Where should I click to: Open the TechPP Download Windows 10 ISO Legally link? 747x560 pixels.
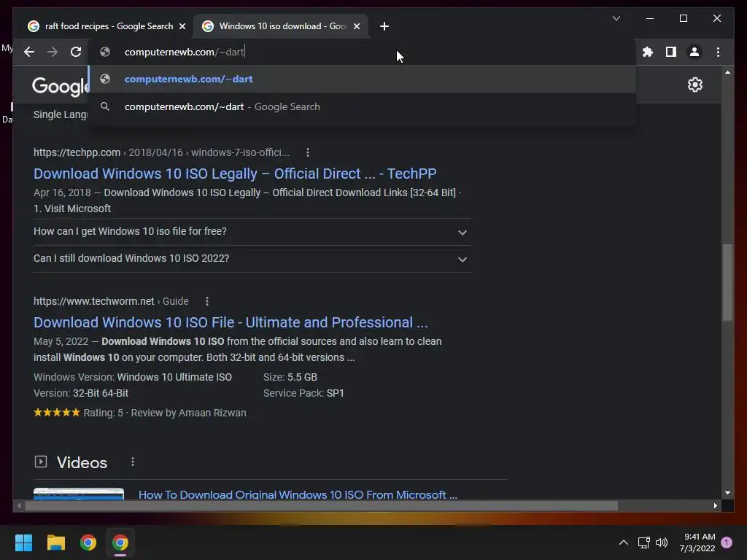pos(235,174)
